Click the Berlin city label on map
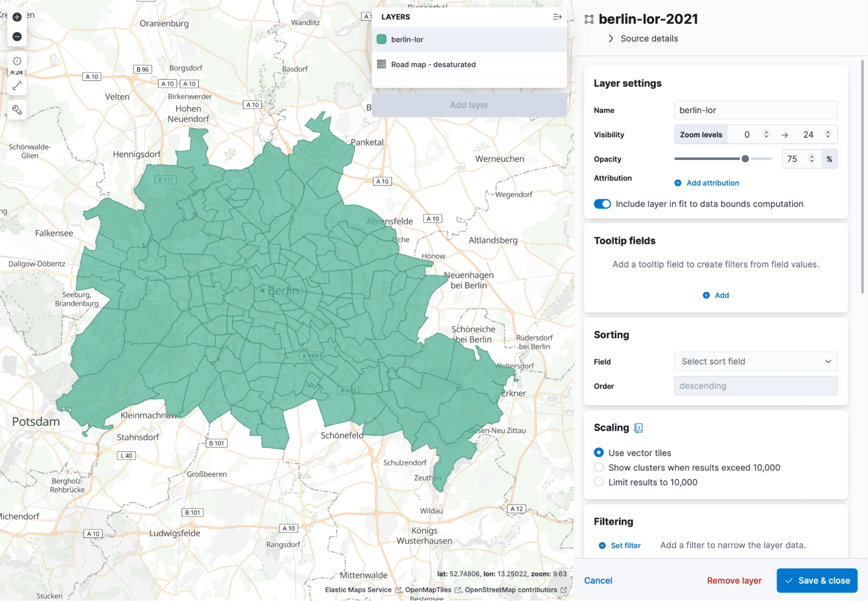Image resolution: width=868 pixels, height=601 pixels. pos(283,291)
